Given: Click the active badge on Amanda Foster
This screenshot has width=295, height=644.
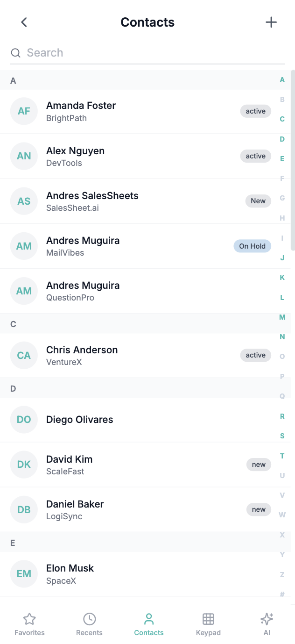Looking at the screenshot, I should [x=255, y=111].
